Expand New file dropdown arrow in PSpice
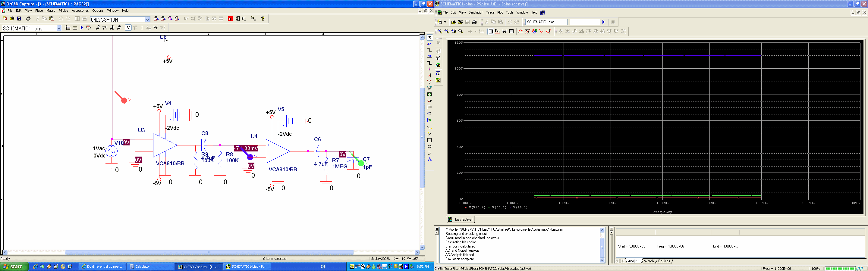The width and height of the screenshot is (868, 271). point(445,22)
